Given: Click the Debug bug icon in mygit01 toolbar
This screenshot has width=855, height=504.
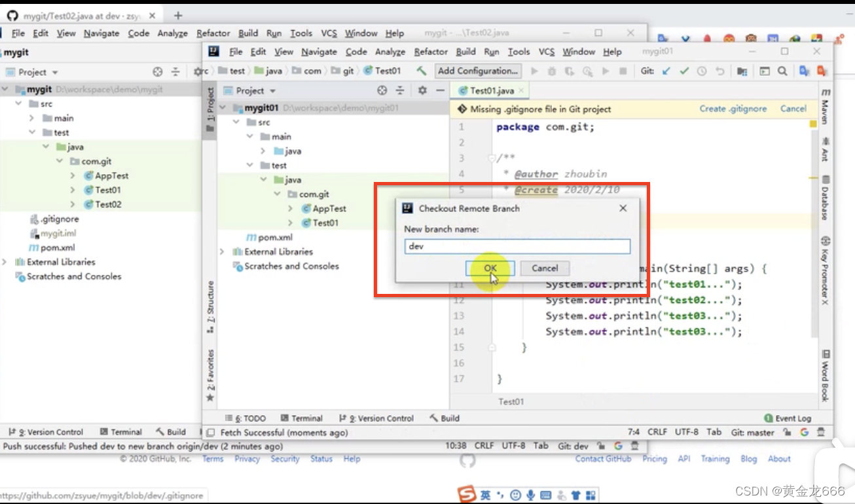Looking at the screenshot, I should click(x=552, y=71).
